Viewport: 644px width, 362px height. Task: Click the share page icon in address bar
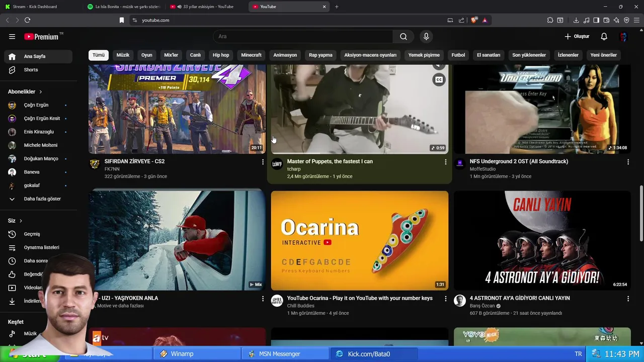click(x=461, y=20)
